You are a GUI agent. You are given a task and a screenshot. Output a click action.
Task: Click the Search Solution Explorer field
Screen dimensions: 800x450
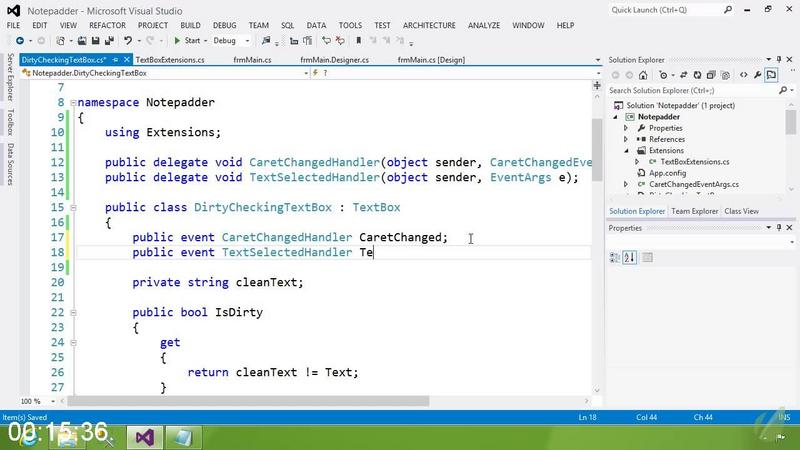(x=693, y=90)
